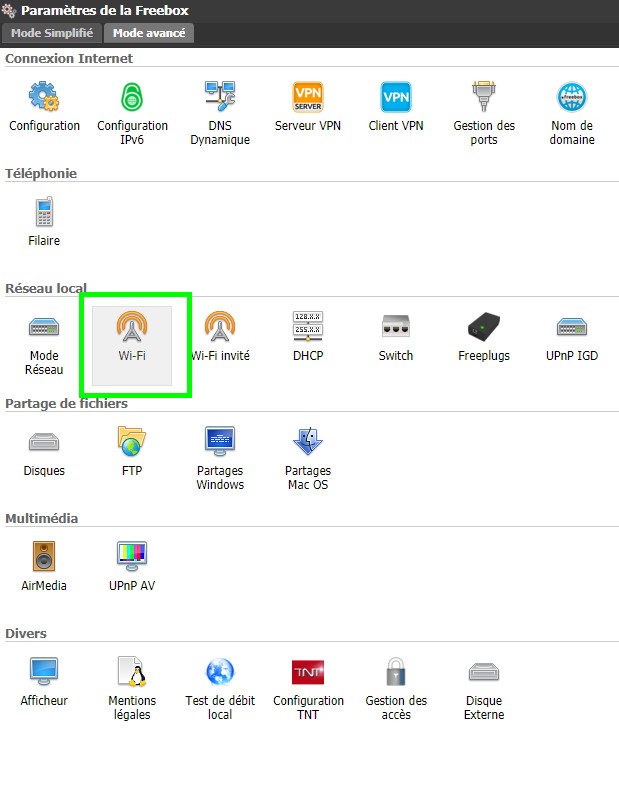Viewport: 619px width, 796px height.
Task: Open Partages Windows settings
Action: (220, 457)
